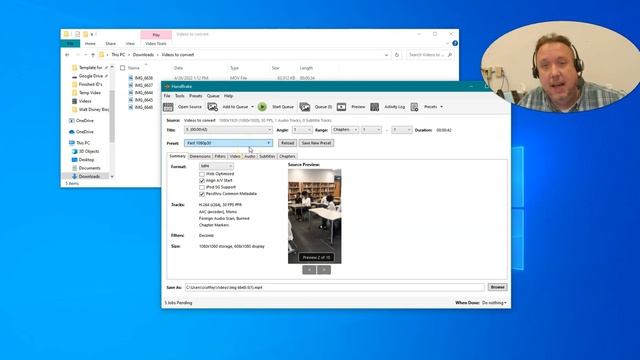
Task: Click the Desktop icon in Explorer sidebar
Action: coord(74,160)
